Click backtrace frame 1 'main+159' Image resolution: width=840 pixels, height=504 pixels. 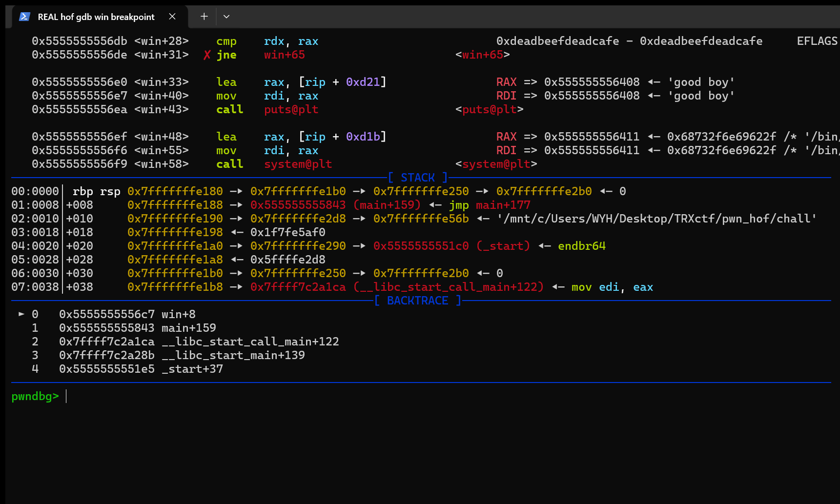point(189,328)
